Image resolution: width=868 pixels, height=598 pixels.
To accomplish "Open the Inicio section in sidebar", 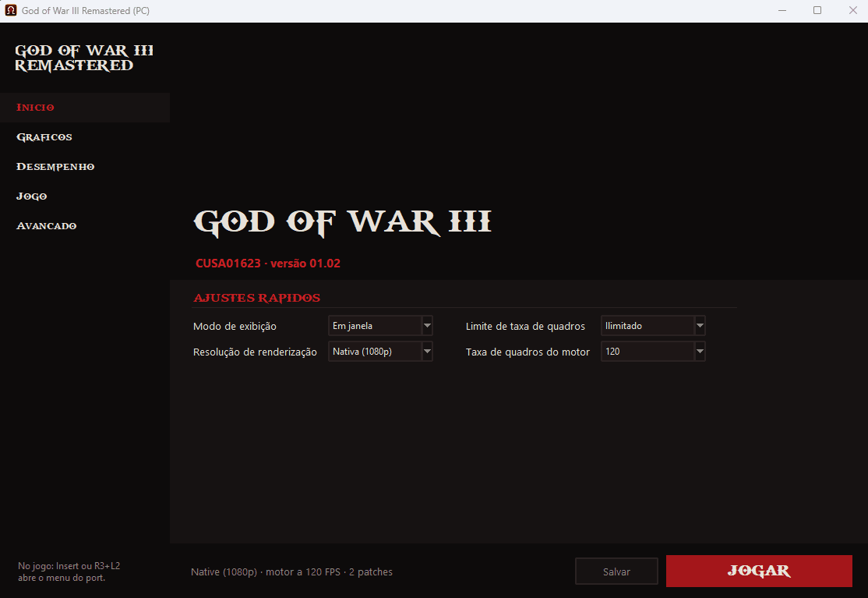I will (85, 108).
